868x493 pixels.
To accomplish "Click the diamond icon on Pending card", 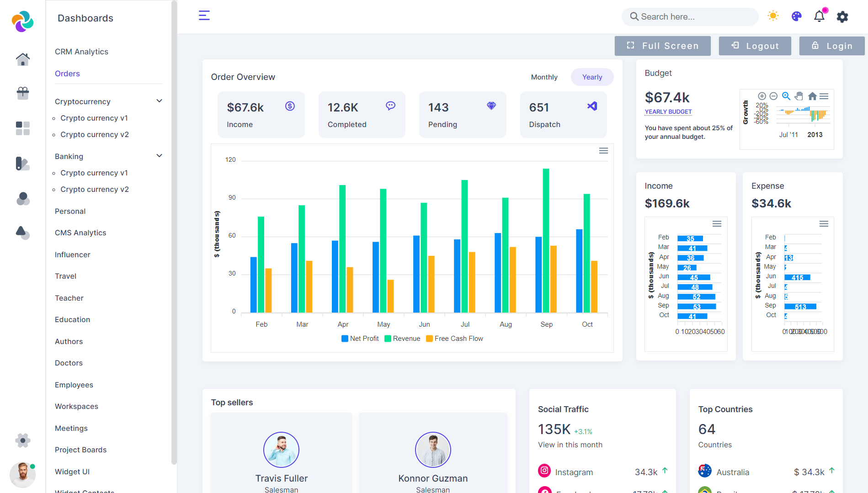I will [491, 106].
